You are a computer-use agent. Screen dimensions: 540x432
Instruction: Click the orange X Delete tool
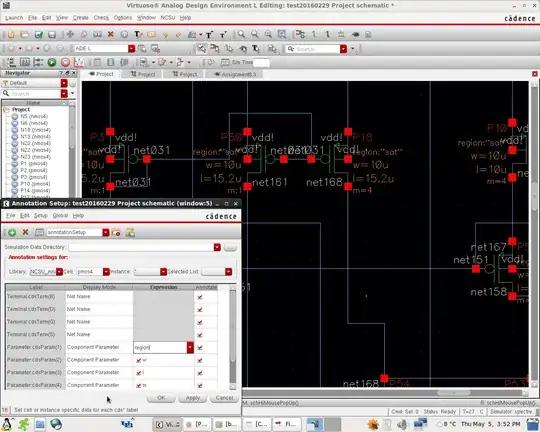click(x=111, y=34)
